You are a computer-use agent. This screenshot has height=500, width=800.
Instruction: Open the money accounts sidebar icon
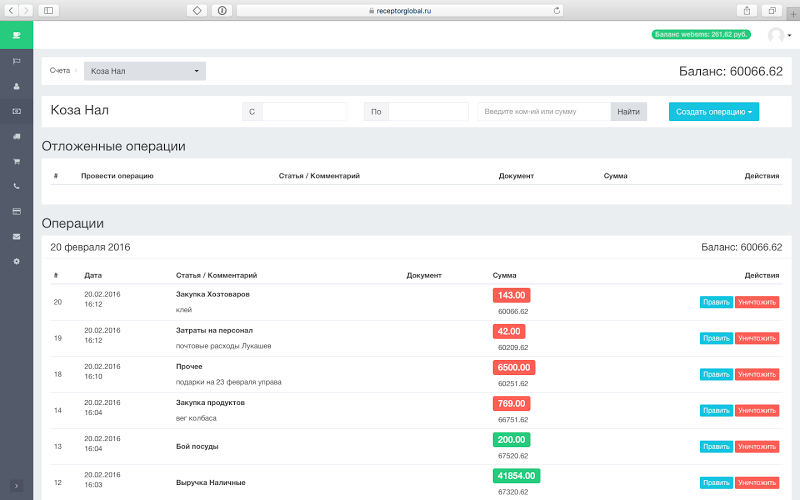(16, 111)
